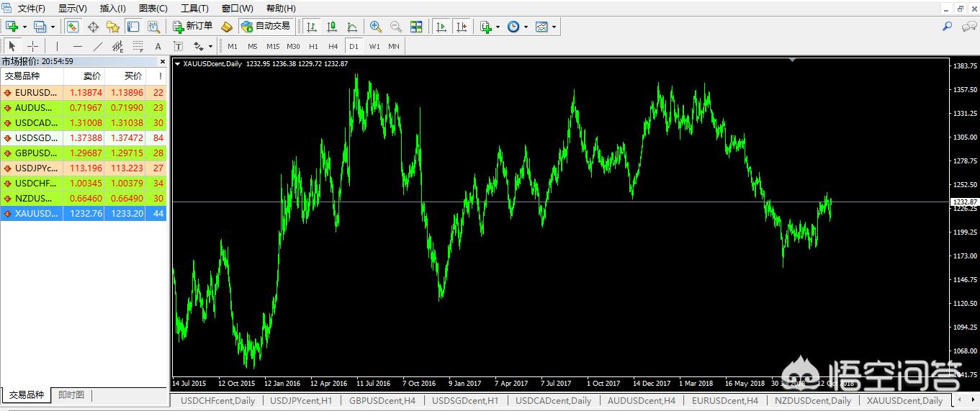Switch timeframe to MN

394,46
